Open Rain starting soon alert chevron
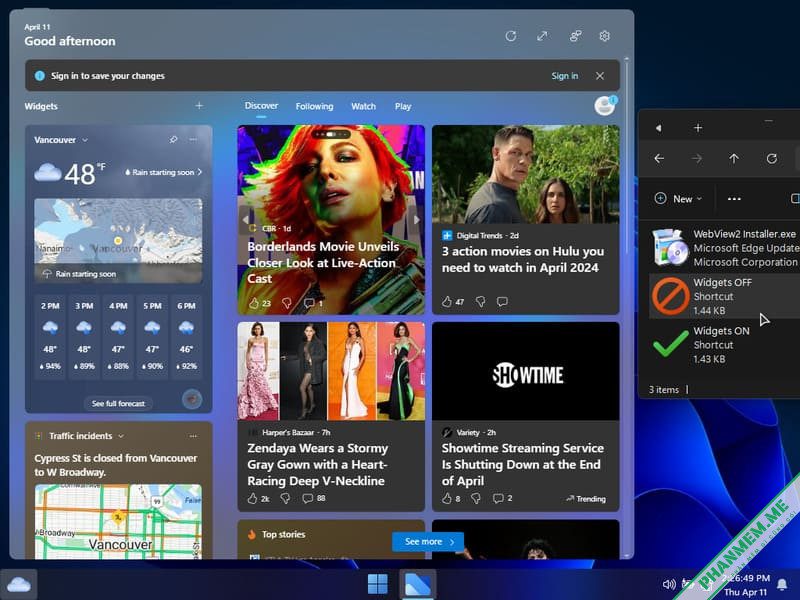Viewport: 800px width, 600px height. click(x=199, y=172)
